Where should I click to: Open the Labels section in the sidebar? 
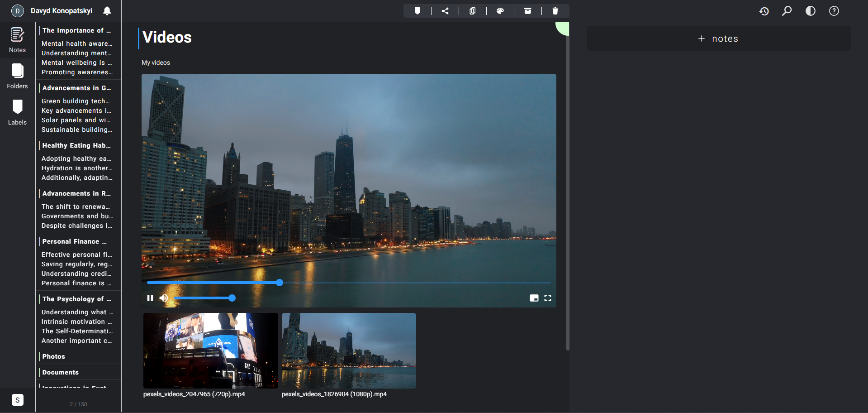(x=17, y=113)
